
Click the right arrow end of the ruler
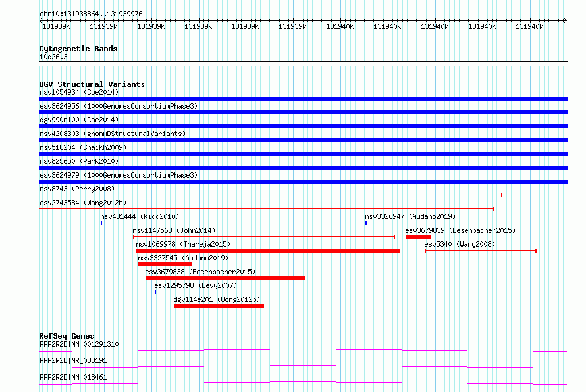[566, 21]
